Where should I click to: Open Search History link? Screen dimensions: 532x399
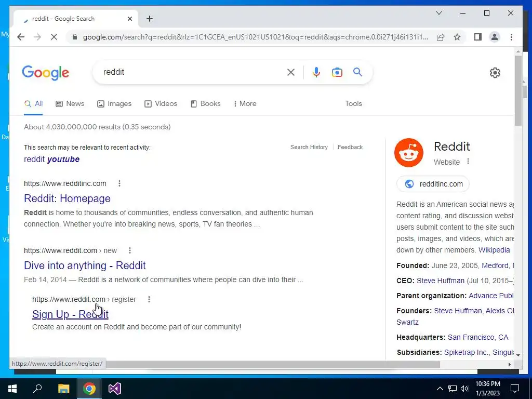(309, 147)
